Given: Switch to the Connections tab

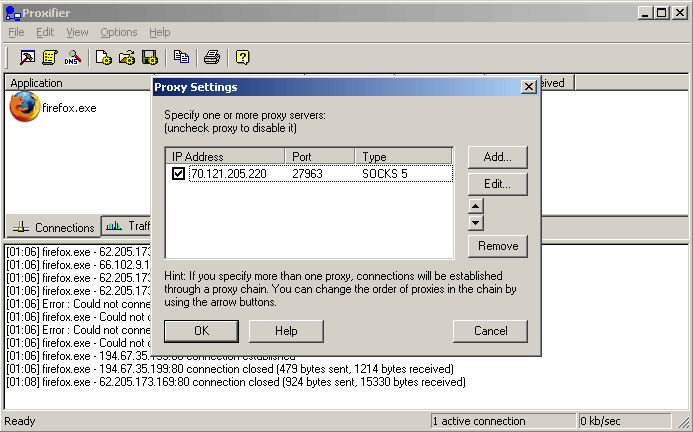Looking at the screenshot, I should pyautogui.click(x=53, y=227).
